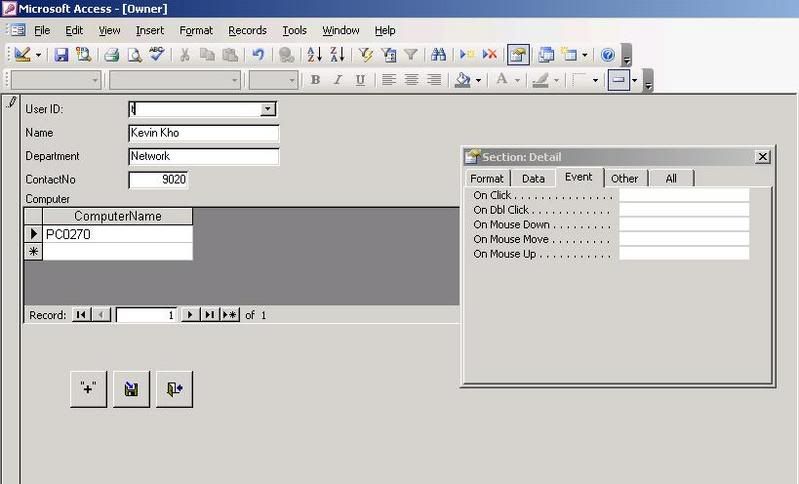
Task: Click the save record form button
Action: point(131,389)
